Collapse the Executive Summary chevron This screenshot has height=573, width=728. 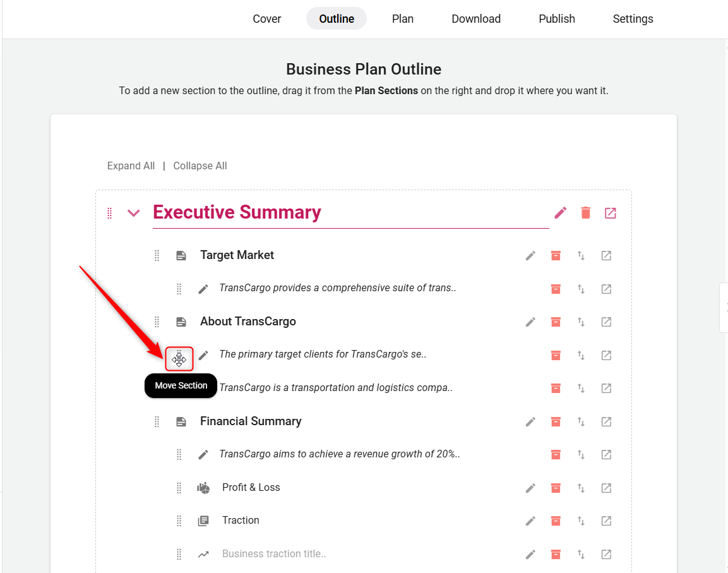tap(134, 213)
